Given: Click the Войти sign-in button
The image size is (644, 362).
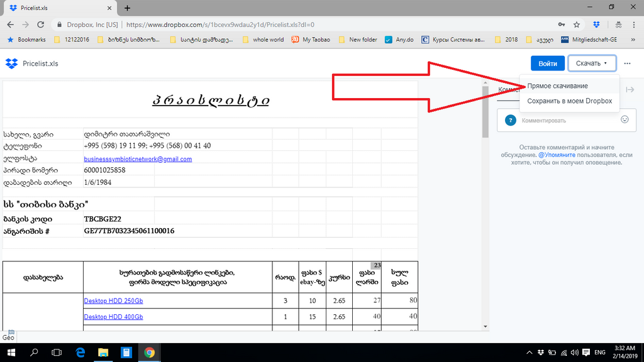Looking at the screenshot, I should click(x=548, y=63).
